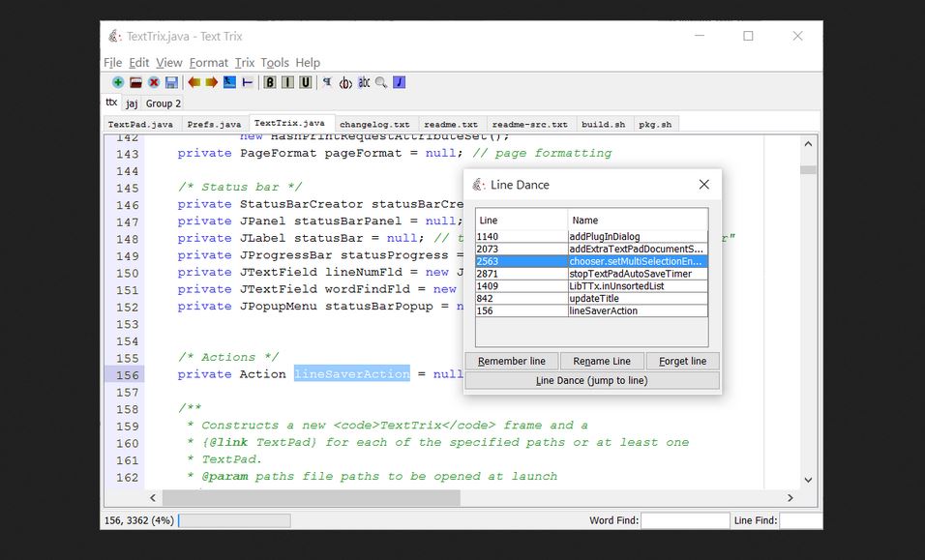This screenshot has width=925, height=560.
Task: Select the lineSaverAction table row
Action: point(592,310)
